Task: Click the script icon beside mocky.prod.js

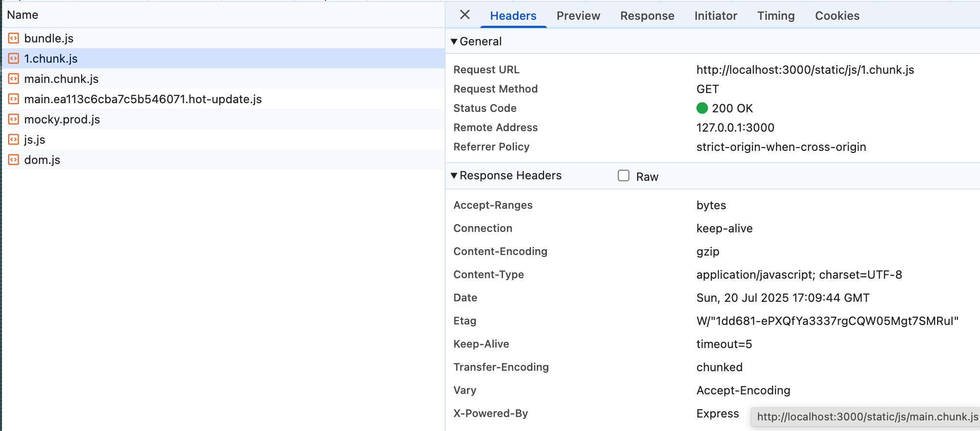Action: [14, 119]
